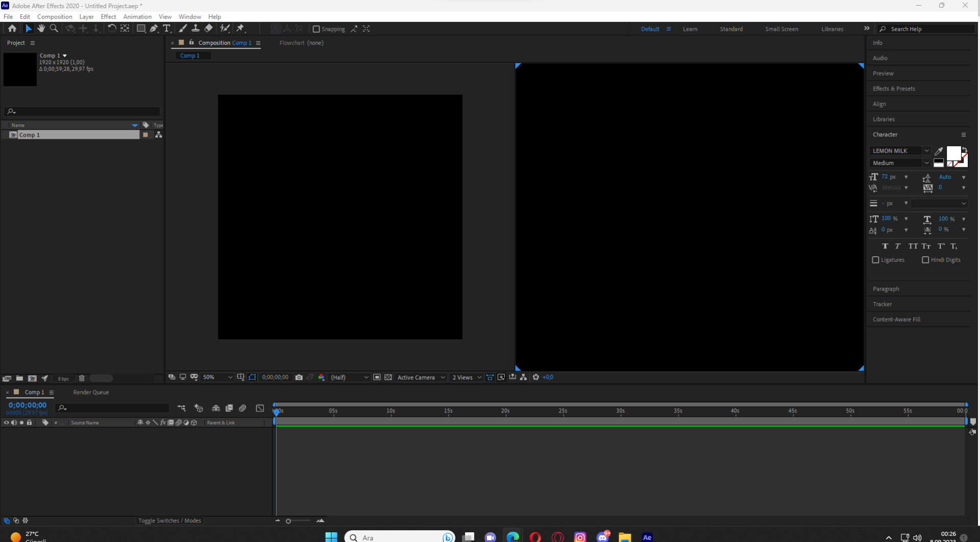Toggle All Caps text style

click(913, 246)
